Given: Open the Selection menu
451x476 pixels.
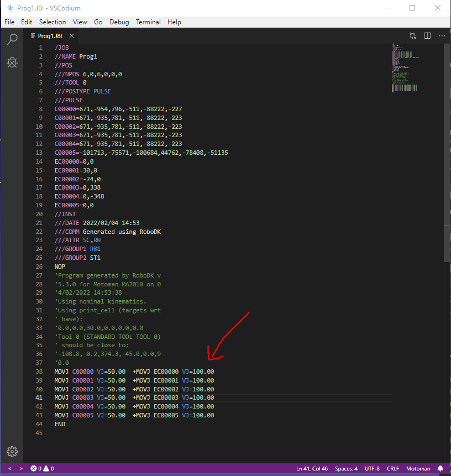Looking at the screenshot, I should [53, 22].
